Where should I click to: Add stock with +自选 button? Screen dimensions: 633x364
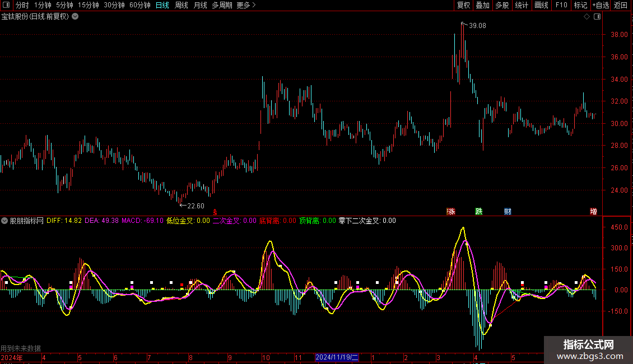click(601, 5)
